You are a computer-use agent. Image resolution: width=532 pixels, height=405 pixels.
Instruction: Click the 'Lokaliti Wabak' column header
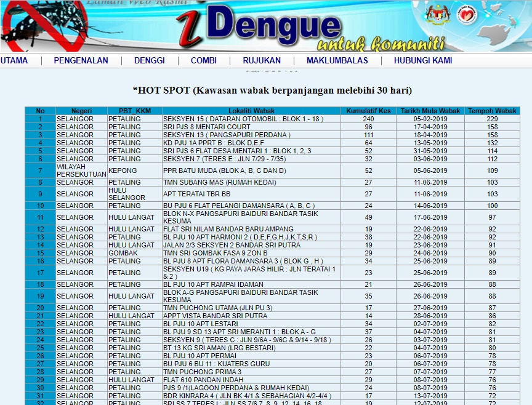(x=251, y=111)
